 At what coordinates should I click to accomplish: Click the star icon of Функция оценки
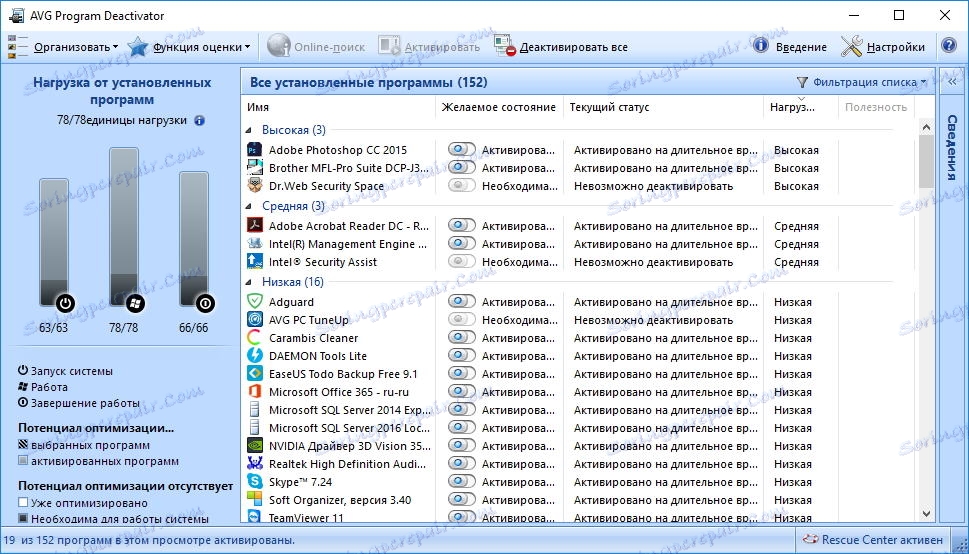pos(138,47)
